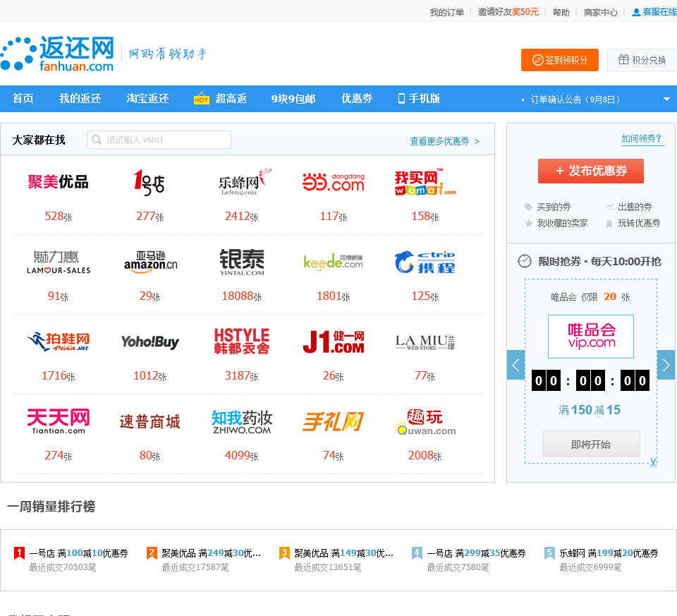Open the 我买网 womai logo
The height and width of the screenshot is (616, 677).
click(x=425, y=182)
